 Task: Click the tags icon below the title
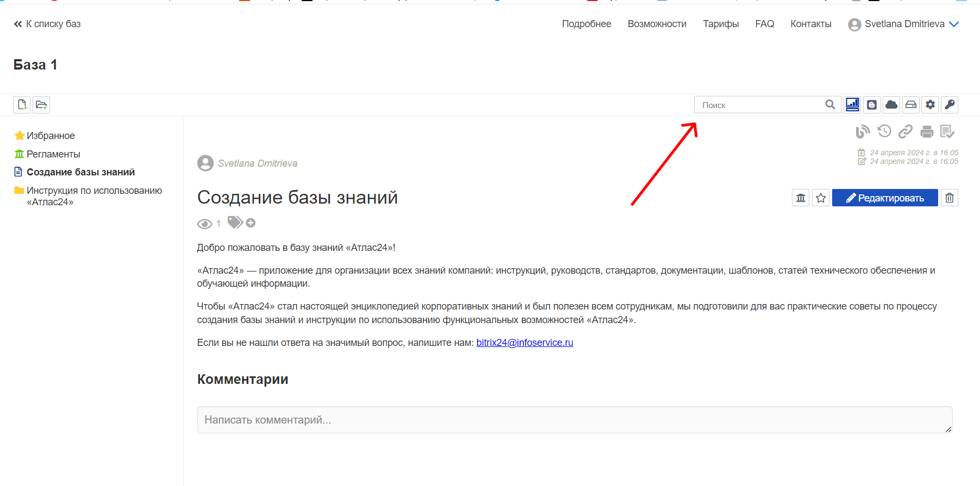235,222
